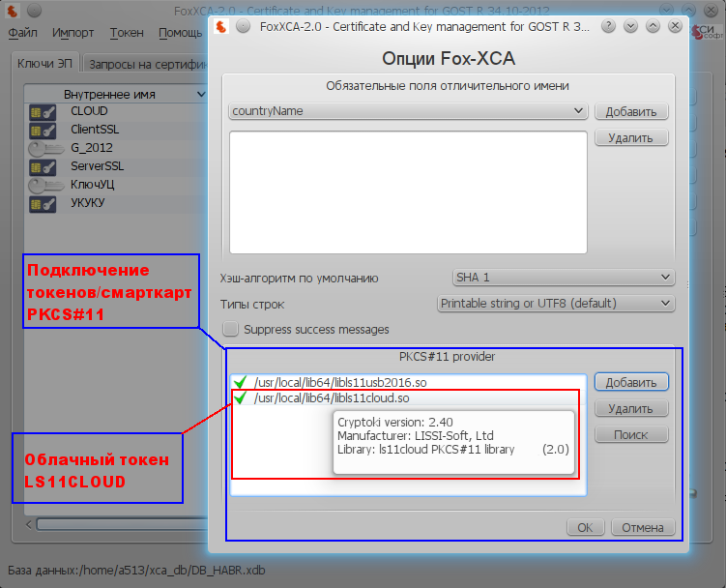
Task: Click the fox app icon in the options dialog title bar
Action: tap(221, 26)
